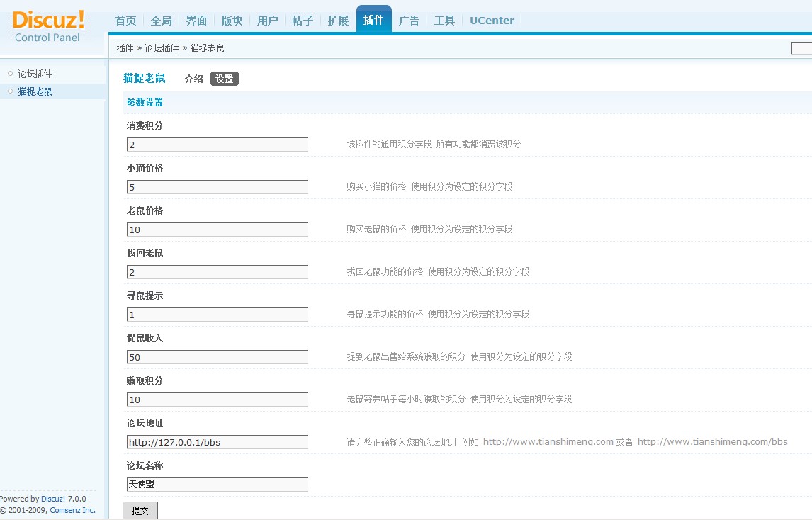
Task: Focus the 论坛名称 input field
Action: point(217,485)
